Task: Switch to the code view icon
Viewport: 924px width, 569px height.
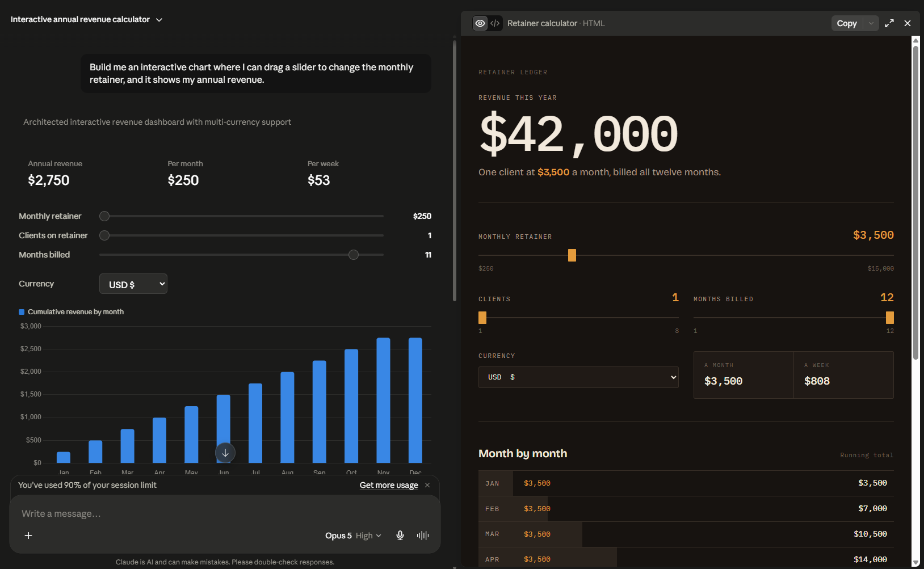Action: pos(495,23)
